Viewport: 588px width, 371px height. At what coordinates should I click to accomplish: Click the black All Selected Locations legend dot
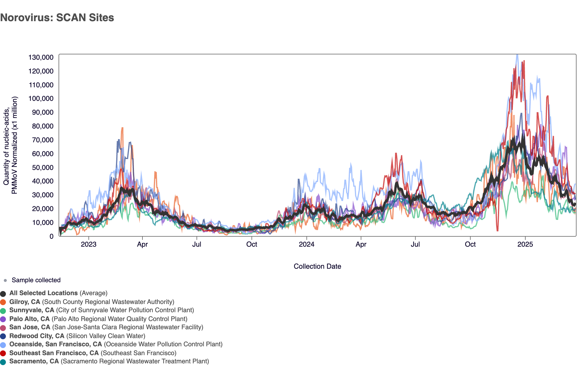[x=3, y=294]
